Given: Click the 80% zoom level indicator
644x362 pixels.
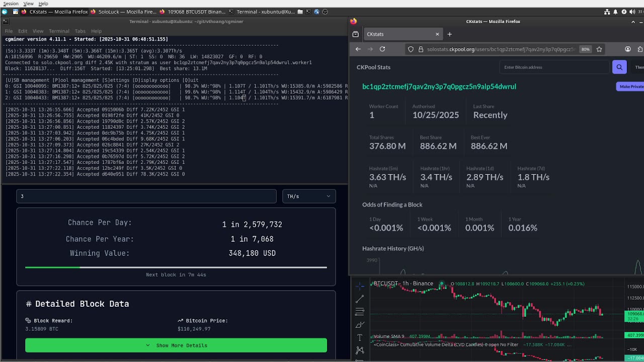Looking at the screenshot, I should [585, 49].
